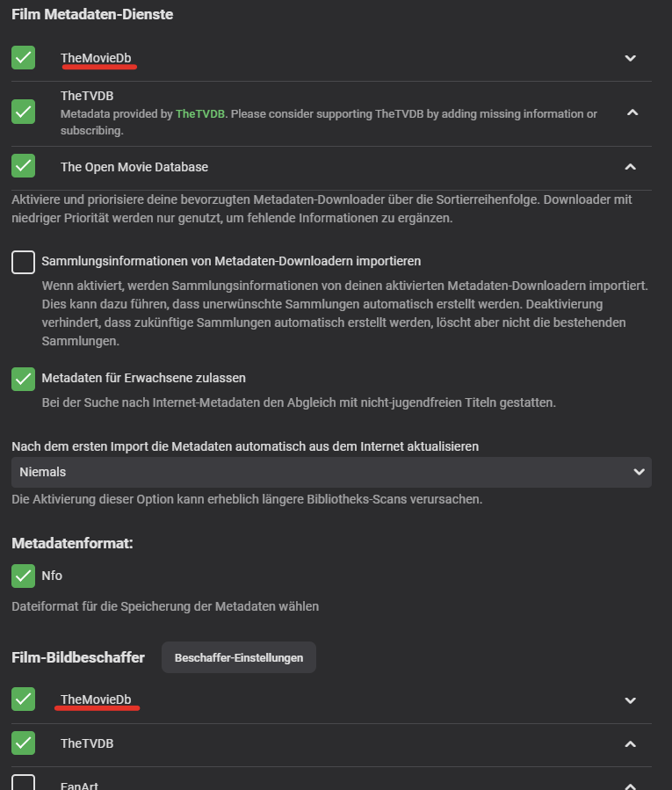Viewport: 672px width, 790px height.
Task: Expand the TheMovieDb metadata service details
Action: (631, 57)
